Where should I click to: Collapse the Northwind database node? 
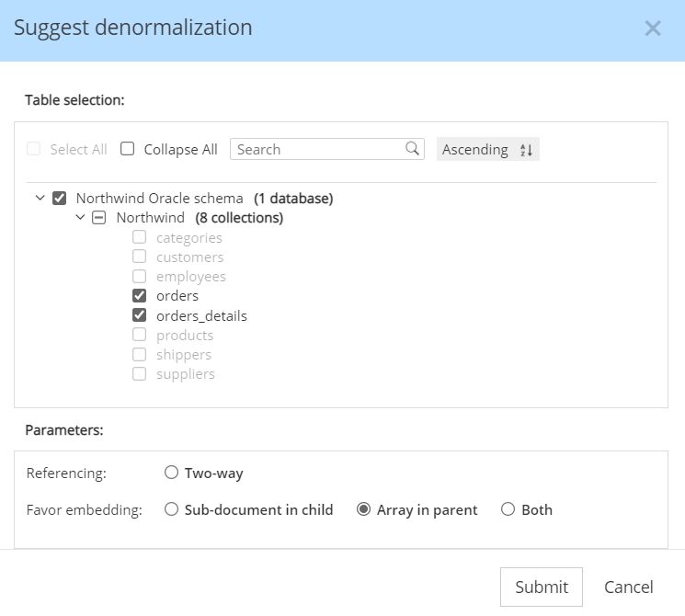(x=80, y=218)
